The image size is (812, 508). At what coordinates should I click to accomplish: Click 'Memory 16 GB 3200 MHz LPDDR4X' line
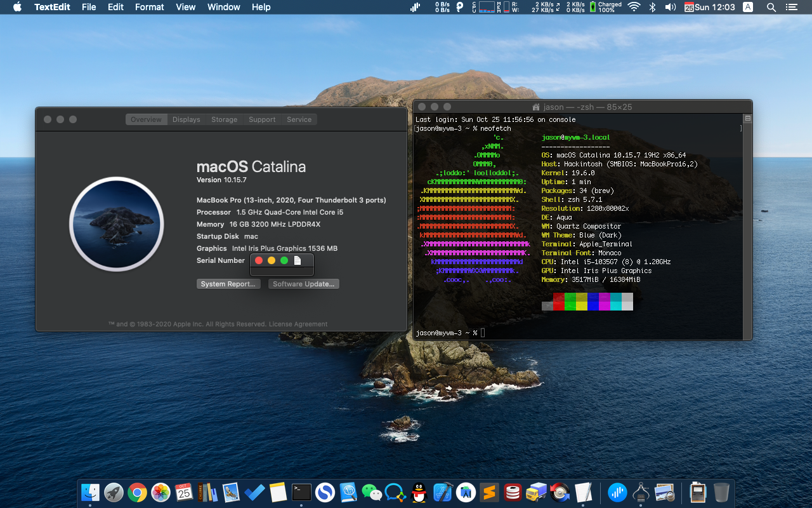point(258,224)
